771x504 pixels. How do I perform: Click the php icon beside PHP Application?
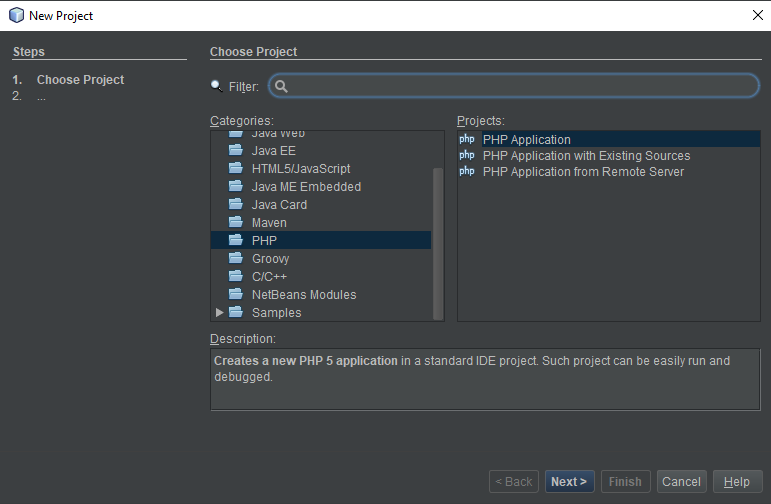click(x=467, y=139)
